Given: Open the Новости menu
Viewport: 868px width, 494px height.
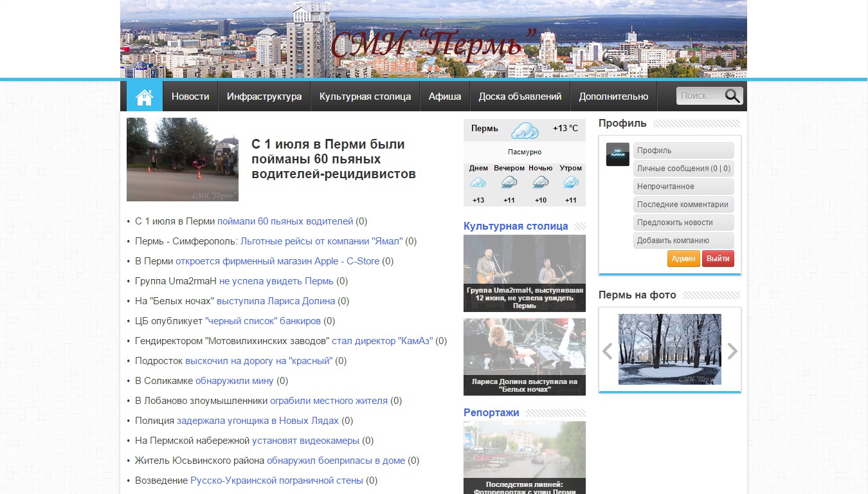Looking at the screenshot, I should [x=190, y=96].
